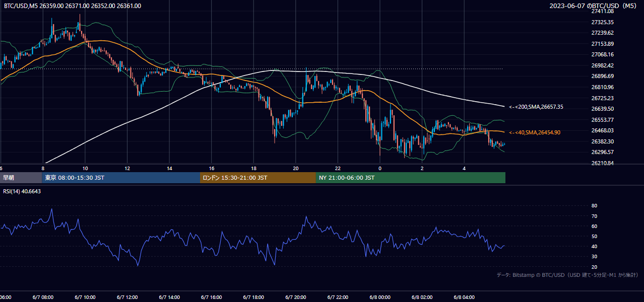The height and width of the screenshot is (302, 644).
Task: Click price axis value 26810.96
Action: 602,87
